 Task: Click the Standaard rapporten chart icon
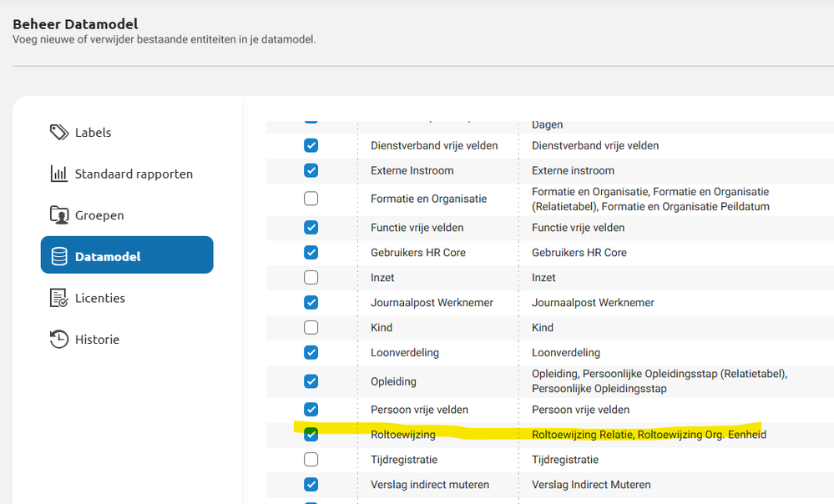point(58,174)
